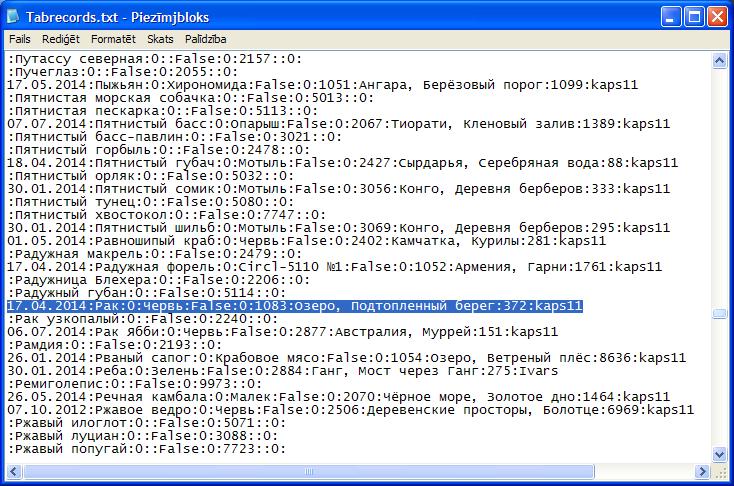
Task: Click the line Ржавый луциан
Action: coord(143,436)
